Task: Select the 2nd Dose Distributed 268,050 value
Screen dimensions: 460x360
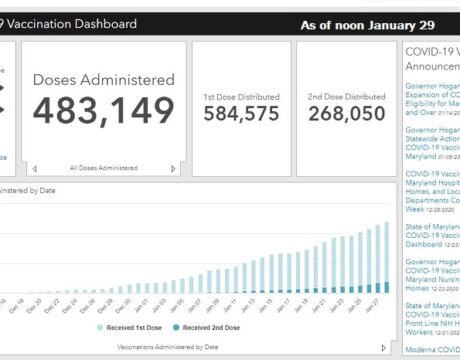Action: 347,114
